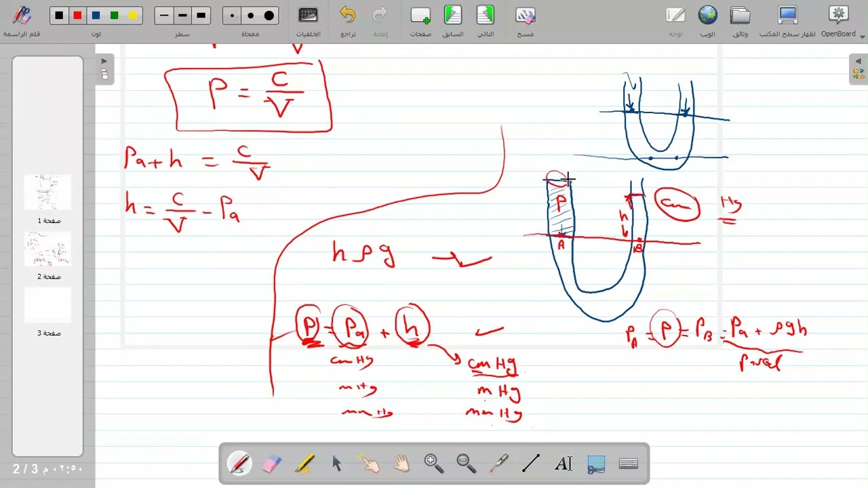Choose the medium line width

tap(182, 16)
